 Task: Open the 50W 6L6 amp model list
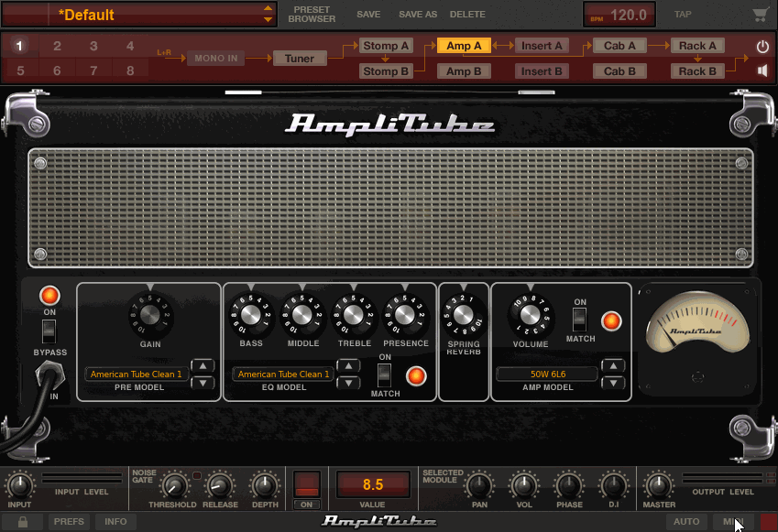pos(548,375)
